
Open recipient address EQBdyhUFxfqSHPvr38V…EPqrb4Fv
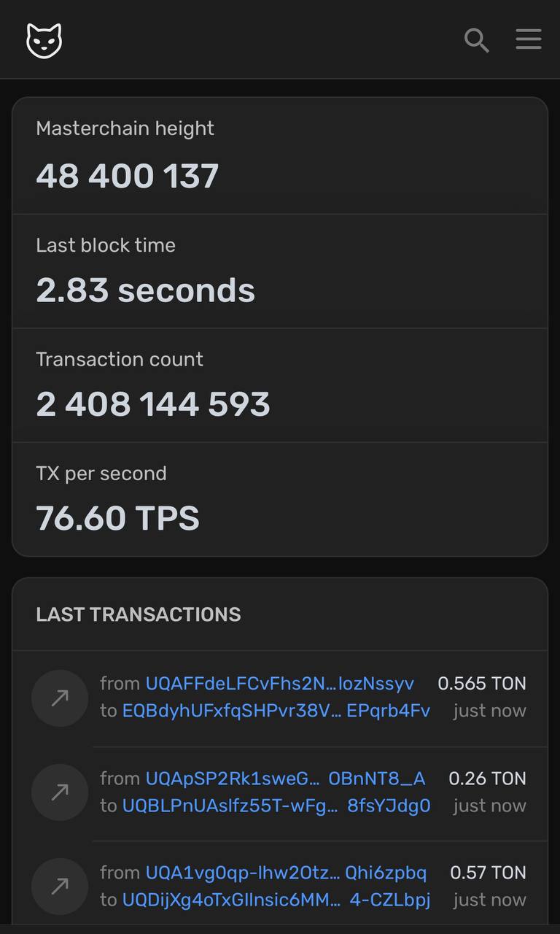[276, 711]
